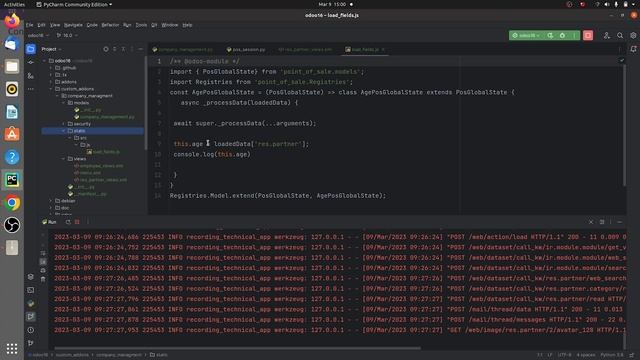This screenshot has width=640, height=360.
Task: Open Show Applications grid in Ubuntu dock
Action: click(12, 349)
